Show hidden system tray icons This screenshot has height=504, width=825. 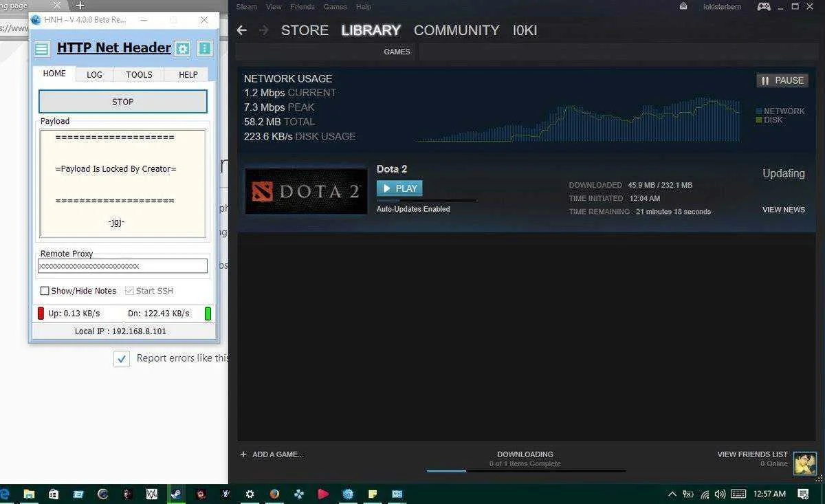(672, 494)
